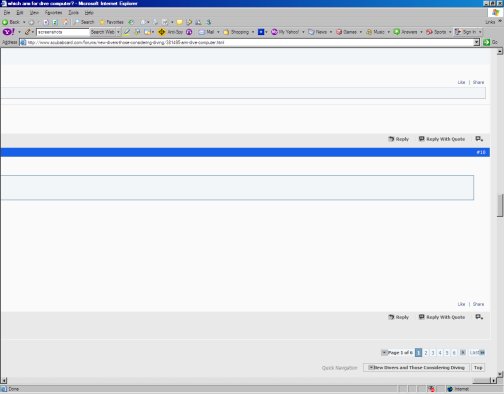Click Reply With Quote under post #10
The image size is (504, 394).
442,317
